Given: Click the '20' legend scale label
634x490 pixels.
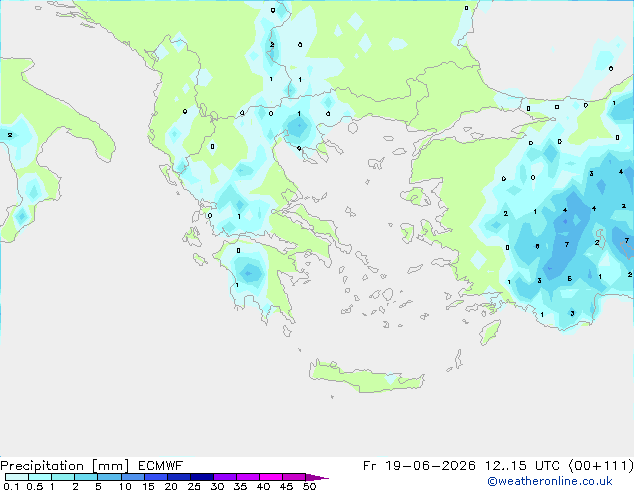Looking at the screenshot, I should click(171, 486).
